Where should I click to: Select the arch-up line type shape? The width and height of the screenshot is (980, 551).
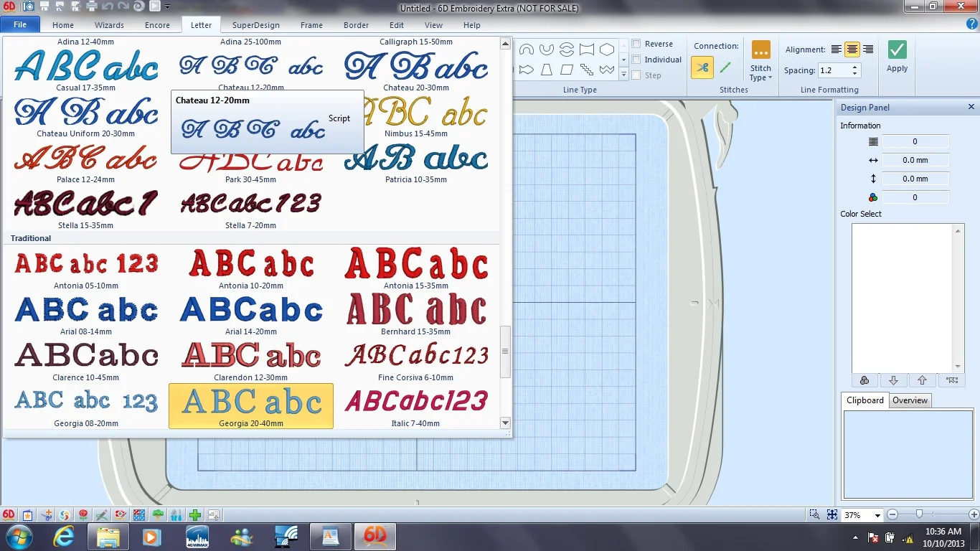coord(527,50)
